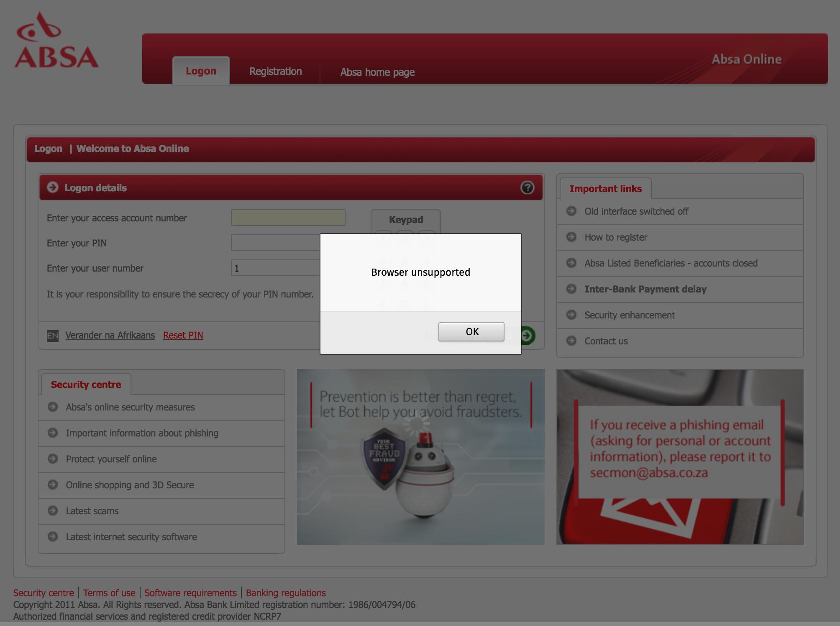Open Protect yourself online link
This screenshot has width=840, height=626.
[111, 459]
